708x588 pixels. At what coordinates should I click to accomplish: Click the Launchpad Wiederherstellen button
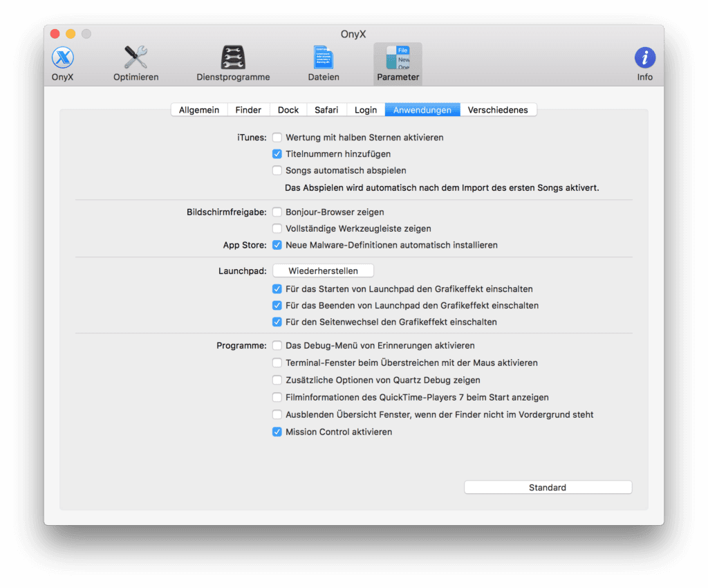click(324, 271)
